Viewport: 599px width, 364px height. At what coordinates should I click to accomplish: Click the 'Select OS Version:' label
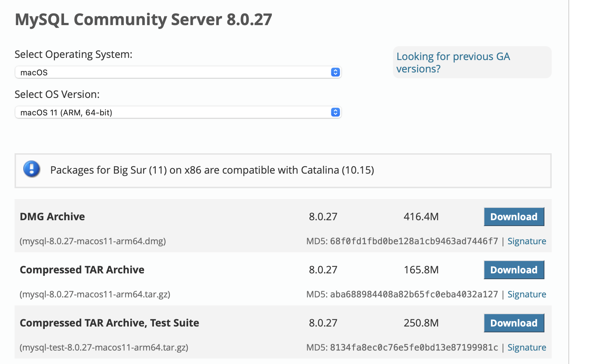coord(57,94)
